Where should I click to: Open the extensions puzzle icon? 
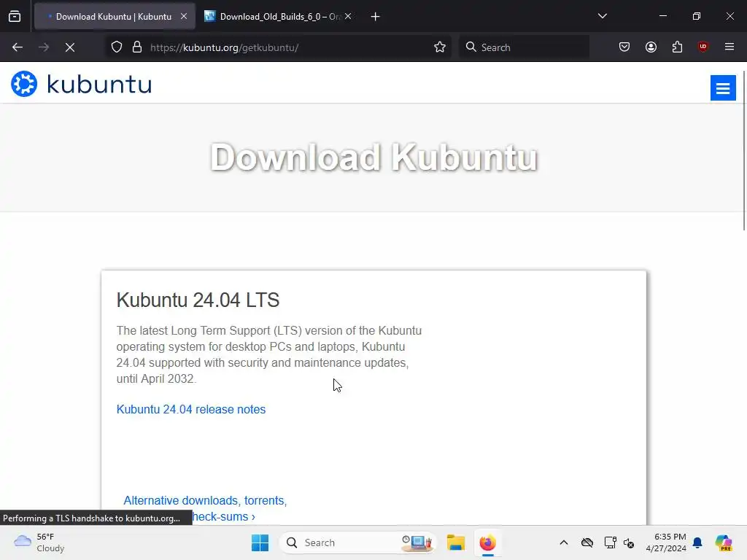point(677,47)
